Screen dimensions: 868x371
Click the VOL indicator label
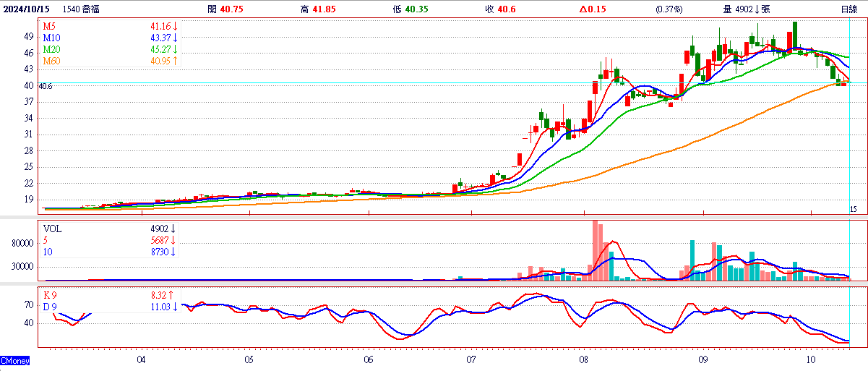(53, 228)
